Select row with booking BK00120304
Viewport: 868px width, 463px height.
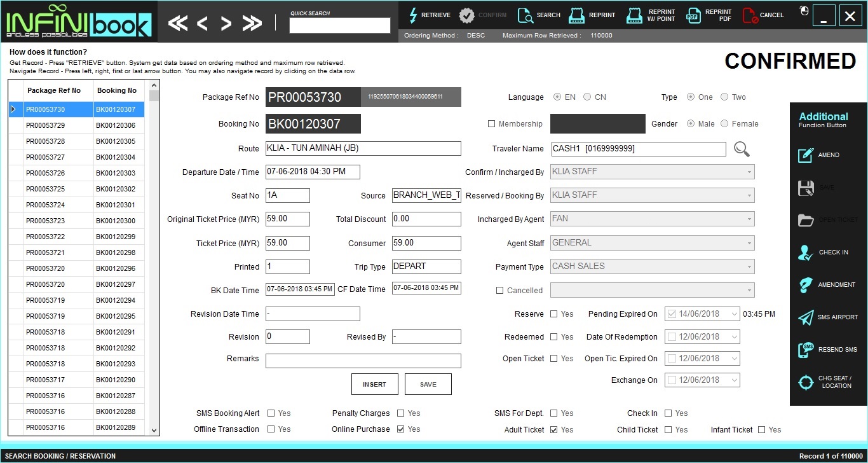[77, 158]
